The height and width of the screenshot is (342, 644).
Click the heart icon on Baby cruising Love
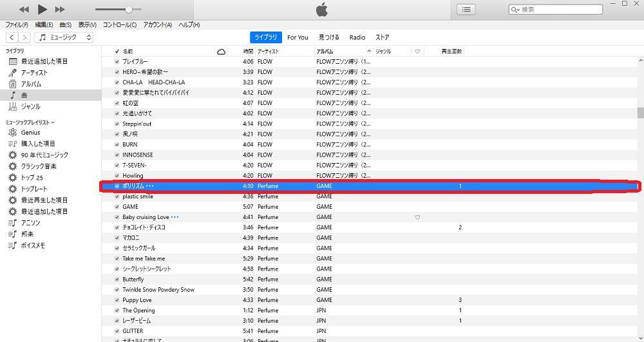(417, 217)
